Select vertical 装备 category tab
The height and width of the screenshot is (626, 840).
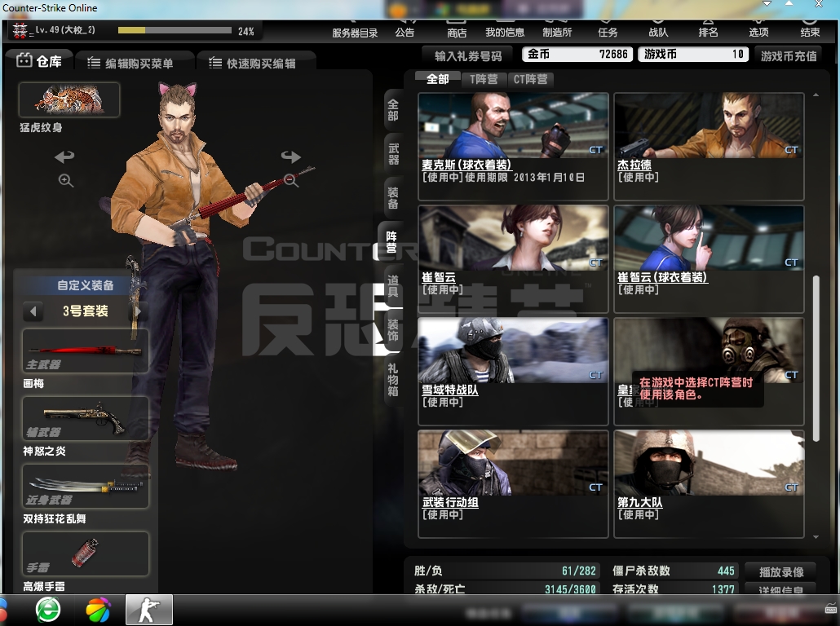(x=393, y=197)
